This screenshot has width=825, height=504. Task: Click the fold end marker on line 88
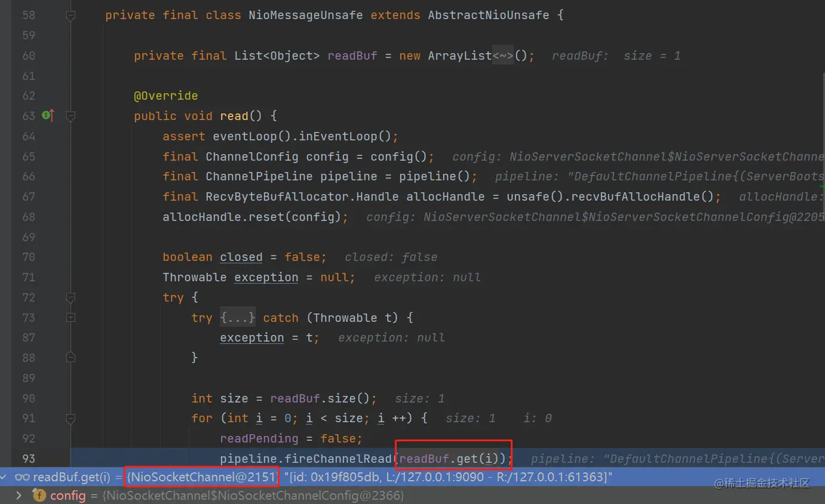click(x=70, y=358)
